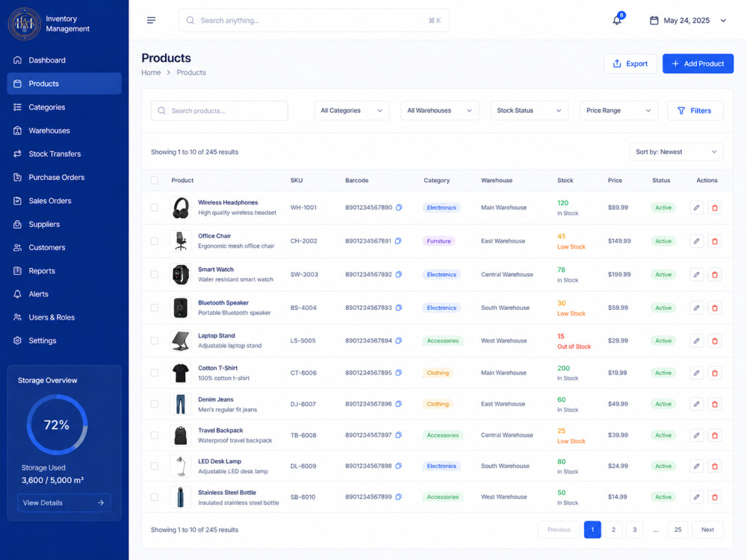The width and height of the screenshot is (747, 560).
Task: Check the LED Desk Lamp row checkbox
Action: point(155,466)
